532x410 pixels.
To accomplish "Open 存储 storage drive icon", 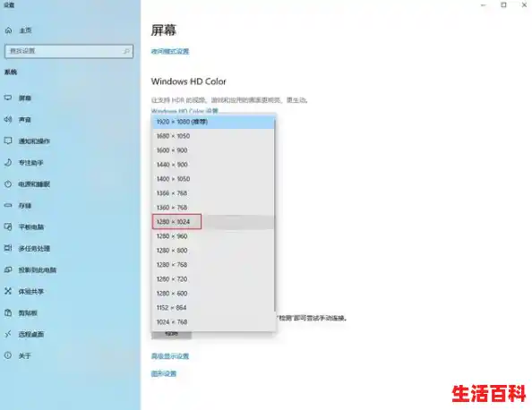I will coord(8,205).
